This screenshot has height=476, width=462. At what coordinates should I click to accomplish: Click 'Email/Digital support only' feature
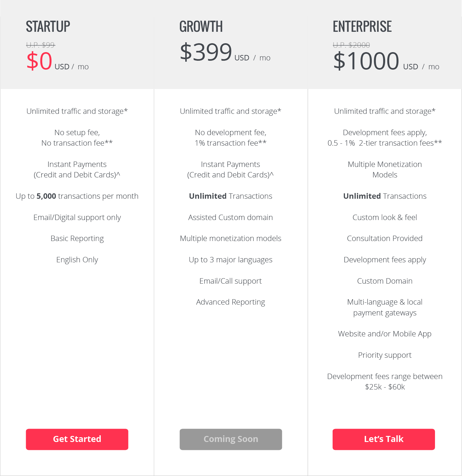pyautogui.click(x=77, y=217)
